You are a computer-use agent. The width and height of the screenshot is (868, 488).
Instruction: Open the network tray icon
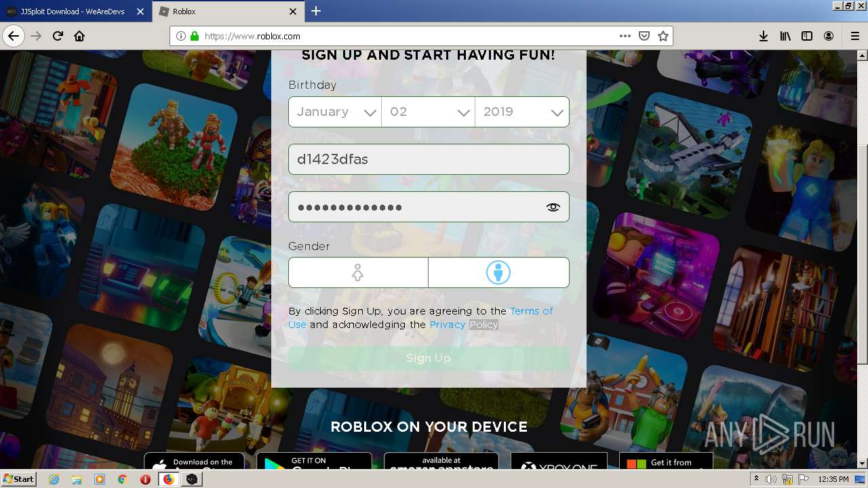click(x=788, y=479)
